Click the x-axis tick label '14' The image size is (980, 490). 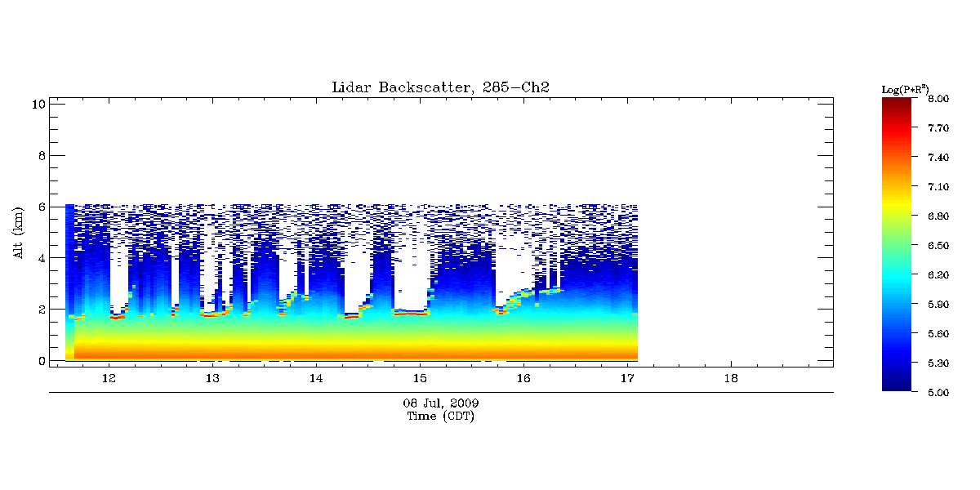click(316, 378)
